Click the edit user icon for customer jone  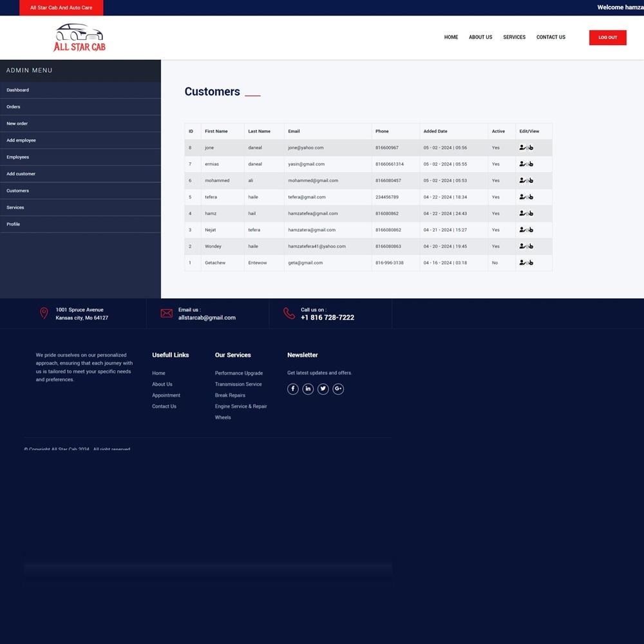tap(522, 147)
